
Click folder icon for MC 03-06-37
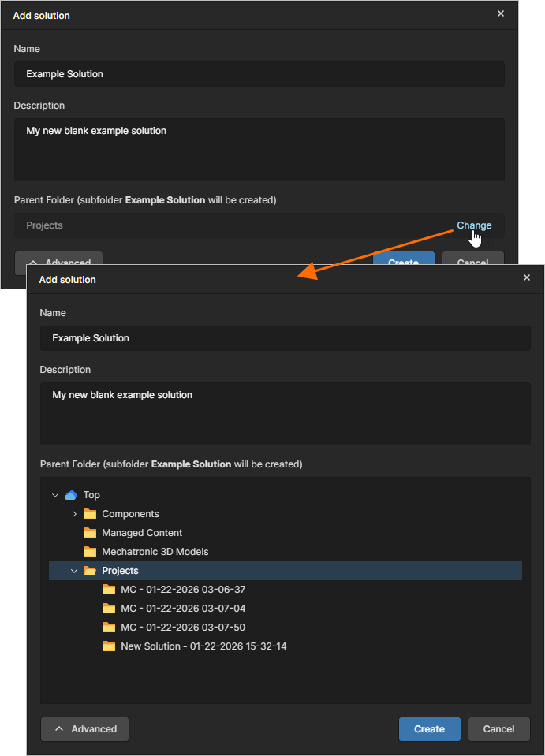109,590
